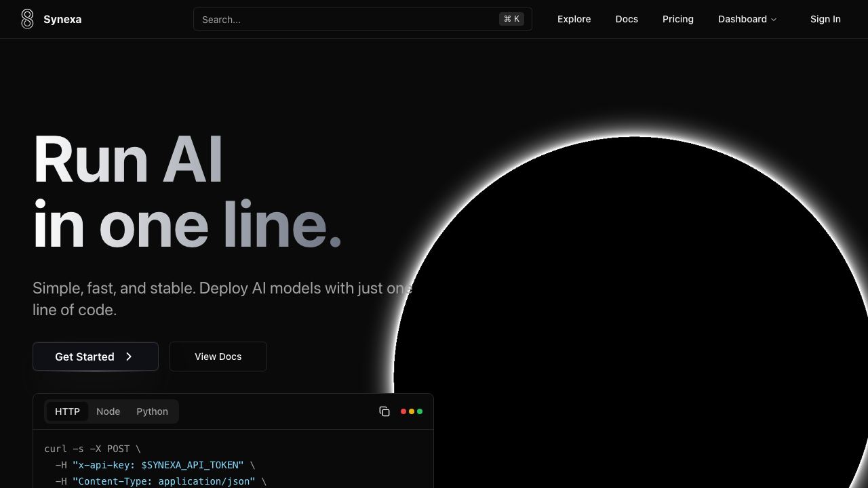The image size is (868, 488).
Task: Click the Sign In link
Action: coord(825,19)
